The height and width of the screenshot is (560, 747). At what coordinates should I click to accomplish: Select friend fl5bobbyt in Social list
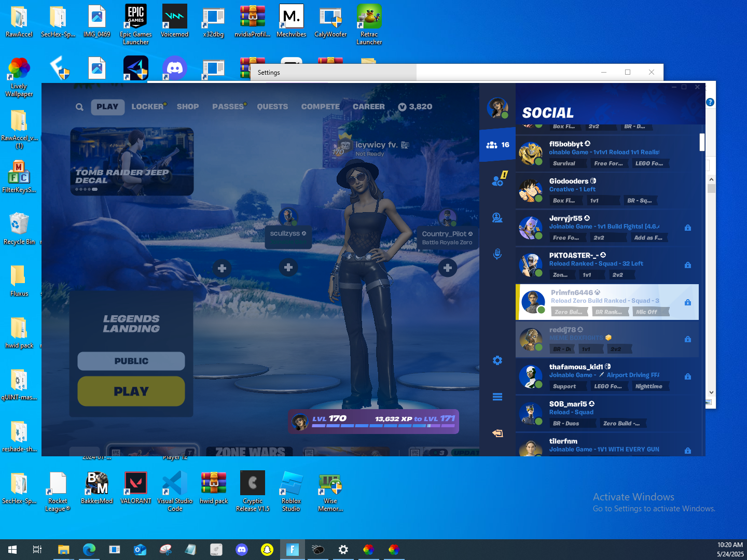pyautogui.click(x=607, y=154)
